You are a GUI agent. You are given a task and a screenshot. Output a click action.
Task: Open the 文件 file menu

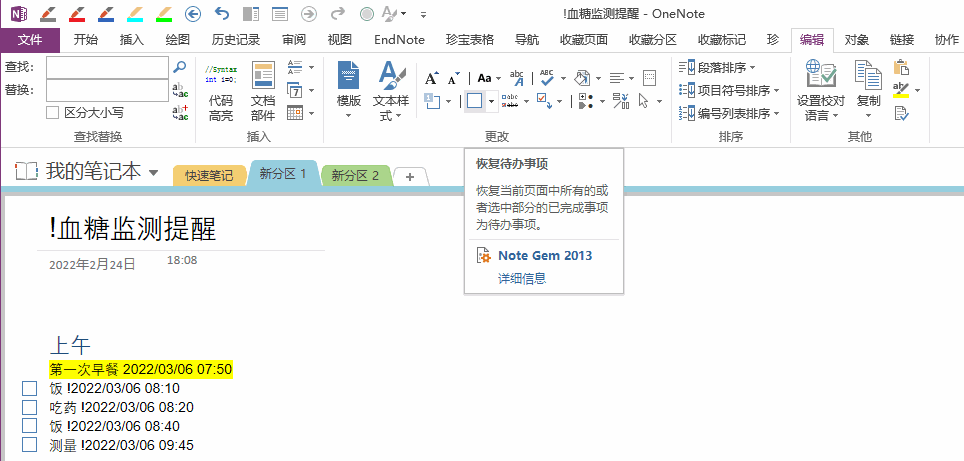30,40
